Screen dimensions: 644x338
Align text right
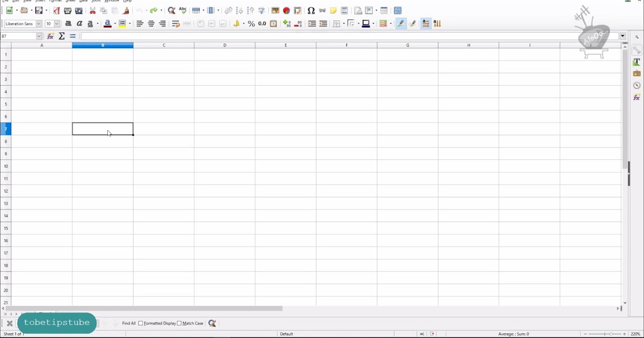(163, 24)
